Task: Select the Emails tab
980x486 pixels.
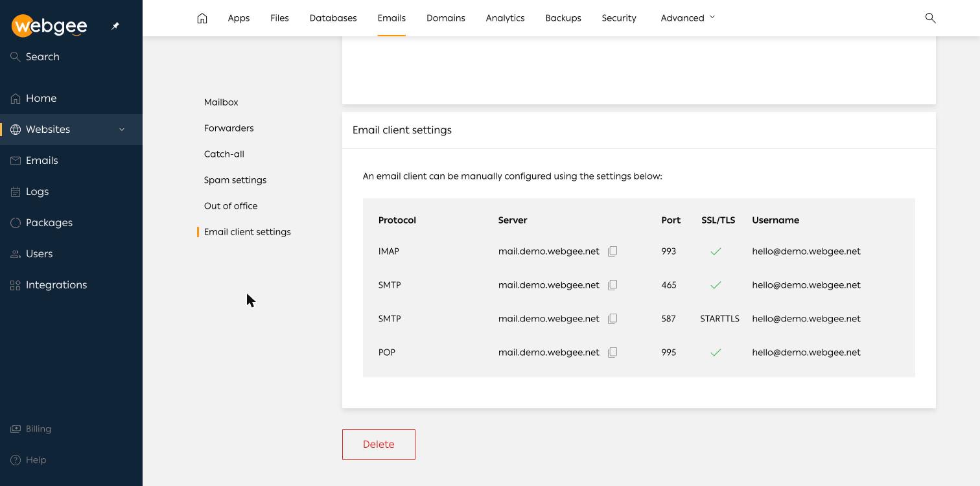Action: tap(391, 18)
